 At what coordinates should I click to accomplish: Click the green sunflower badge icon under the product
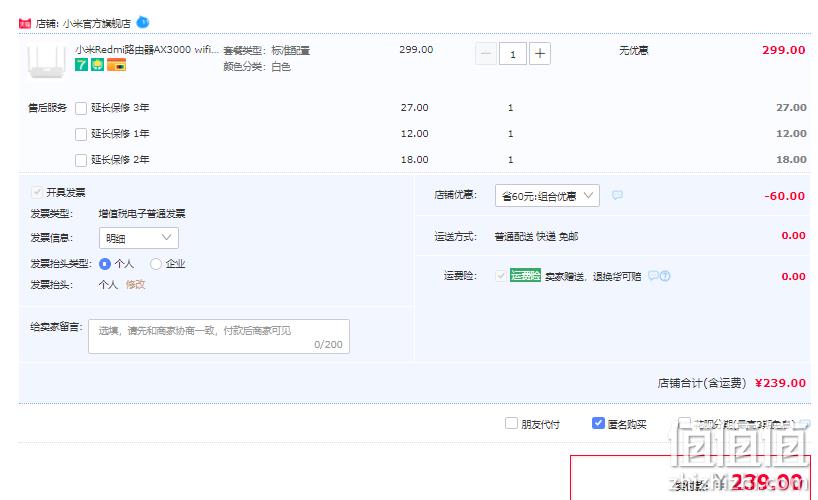click(x=98, y=65)
